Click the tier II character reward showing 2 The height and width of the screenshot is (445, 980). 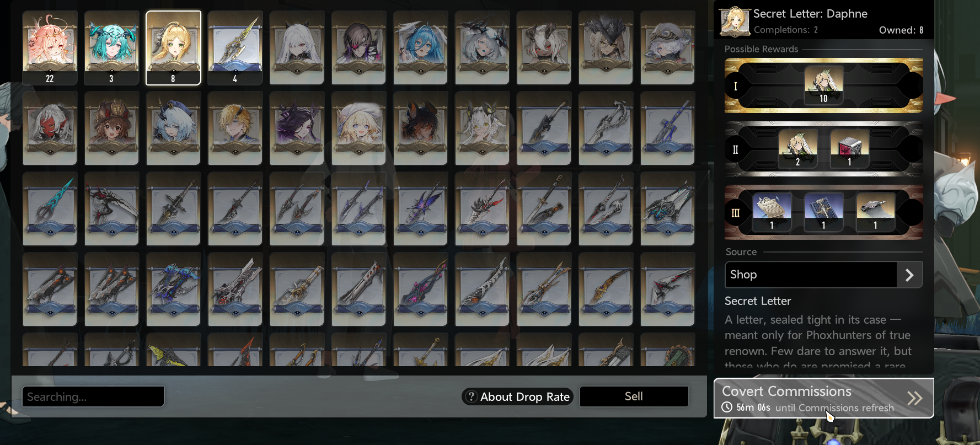coord(797,149)
